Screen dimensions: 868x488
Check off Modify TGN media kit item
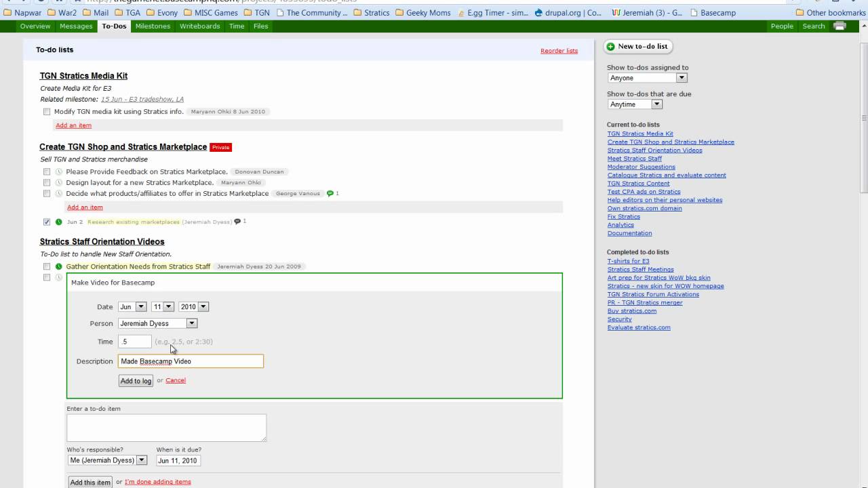coord(47,112)
